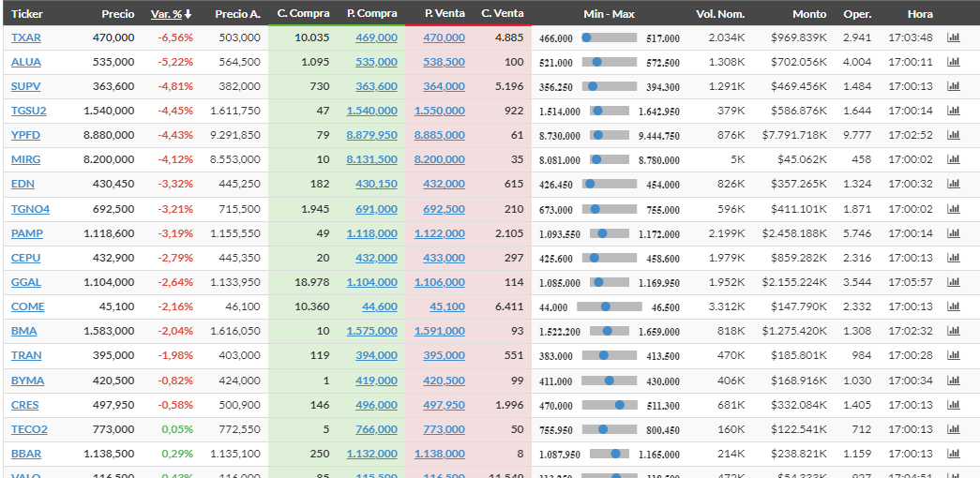980x478 pixels.
Task: Select BMA ask price 1.591,000
Action: [440, 331]
